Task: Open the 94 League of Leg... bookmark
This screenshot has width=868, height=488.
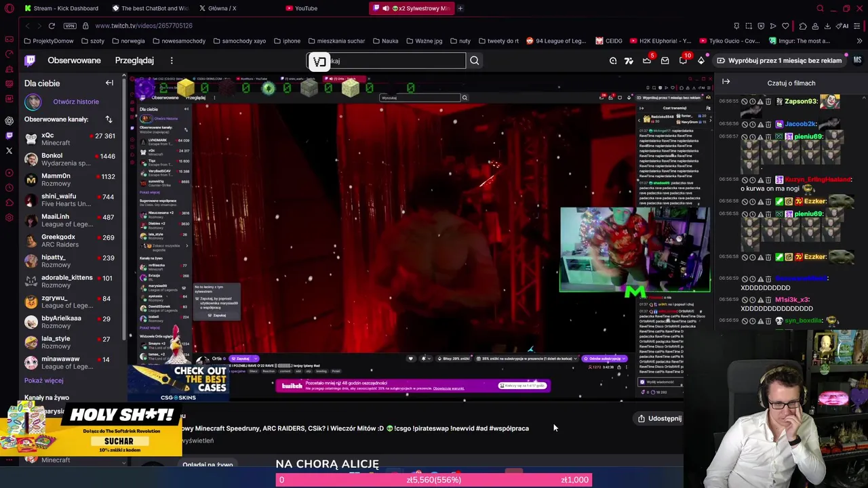Action: pyautogui.click(x=556, y=41)
